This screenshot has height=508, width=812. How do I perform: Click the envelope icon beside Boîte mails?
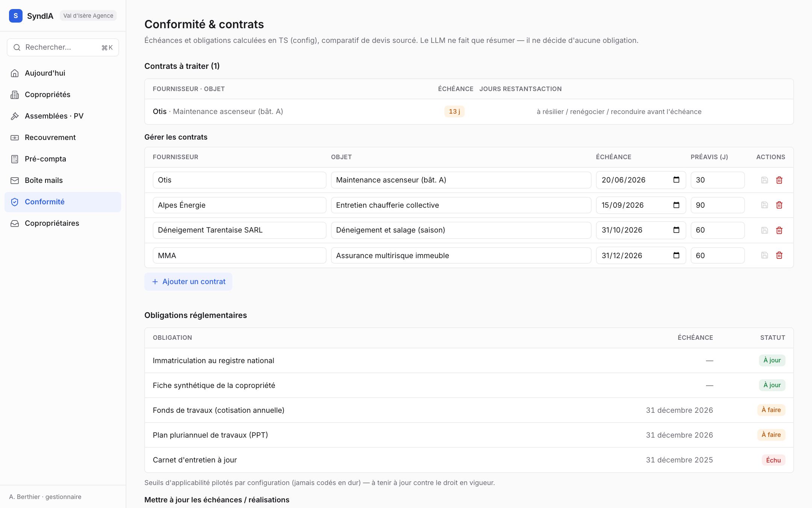point(15,180)
